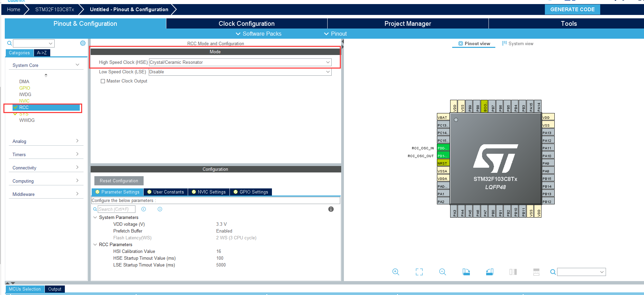Fit the chip pinout to view
The width and height of the screenshot is (644, 295).
point(419,272)
